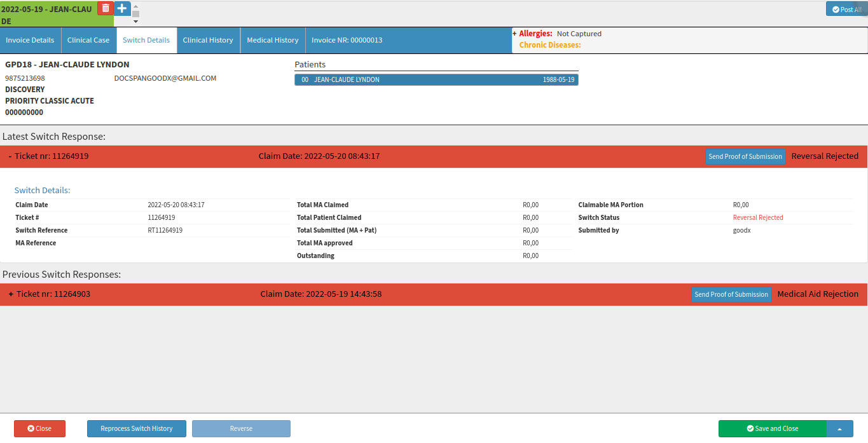Click the scroll-up arrow beside invoice tab
The width and height of the screenshot is (868, 443).
[x=135, y=6]
